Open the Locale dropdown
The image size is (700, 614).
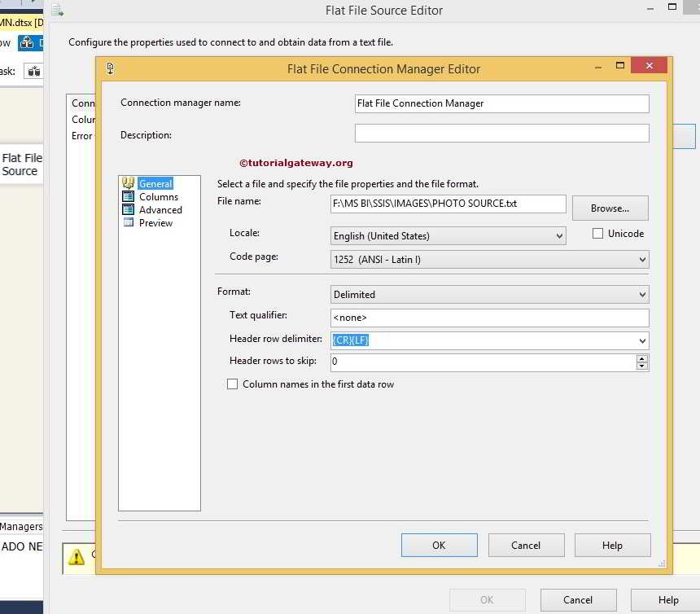[561, 235]
